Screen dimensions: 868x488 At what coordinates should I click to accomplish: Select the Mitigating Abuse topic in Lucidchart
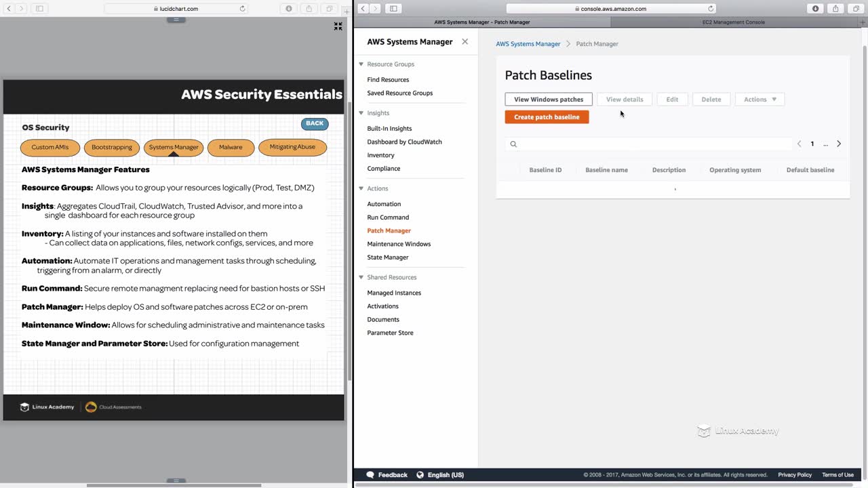tap(292, 146)
